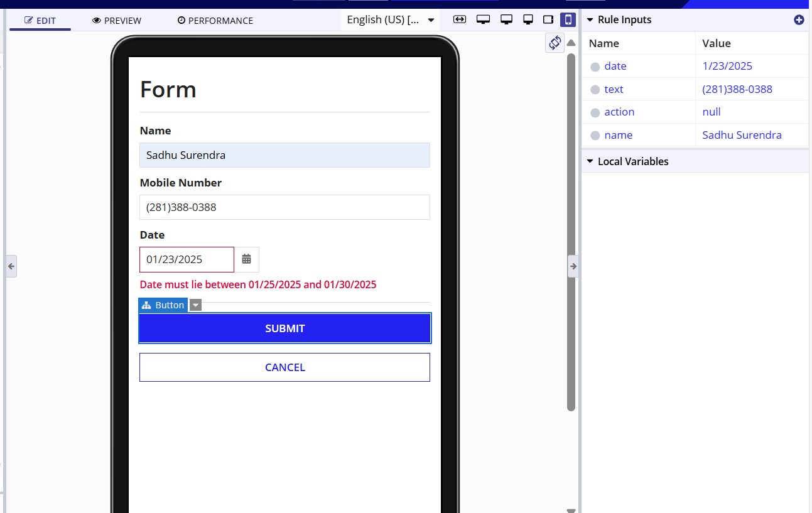Open the name rule input
Screen dimensions: 812x513
click(619, 135)
